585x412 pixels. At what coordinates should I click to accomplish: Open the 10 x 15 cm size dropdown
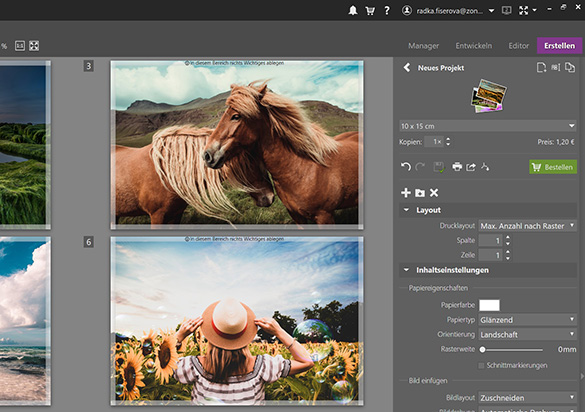(488, 126)
